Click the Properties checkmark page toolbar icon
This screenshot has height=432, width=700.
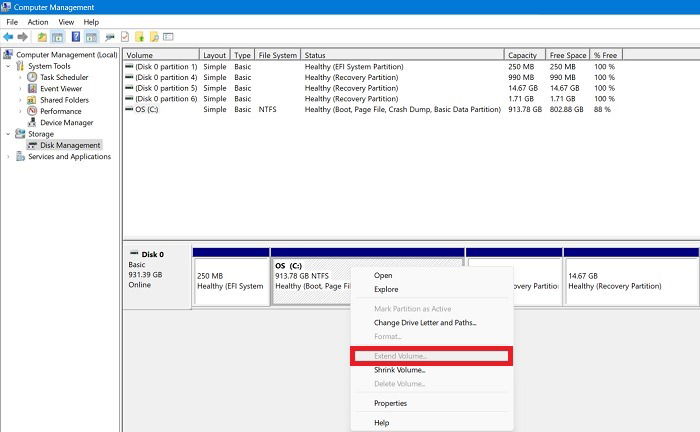pos(125,37)
